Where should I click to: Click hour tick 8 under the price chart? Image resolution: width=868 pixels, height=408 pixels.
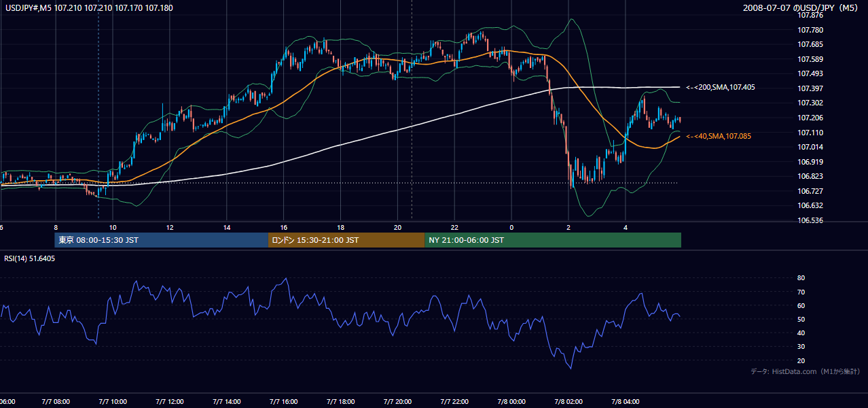pyautogui.click(x=56, y=228)
